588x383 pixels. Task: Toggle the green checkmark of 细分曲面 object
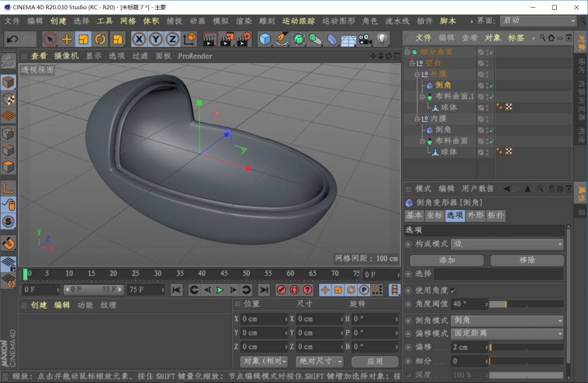pyautogui.click(x=491, y=52)
